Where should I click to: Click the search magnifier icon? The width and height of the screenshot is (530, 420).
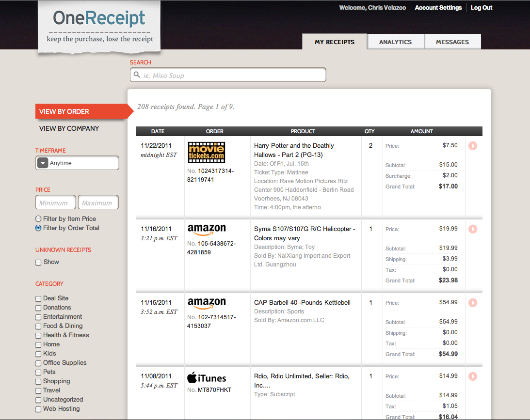137,75
